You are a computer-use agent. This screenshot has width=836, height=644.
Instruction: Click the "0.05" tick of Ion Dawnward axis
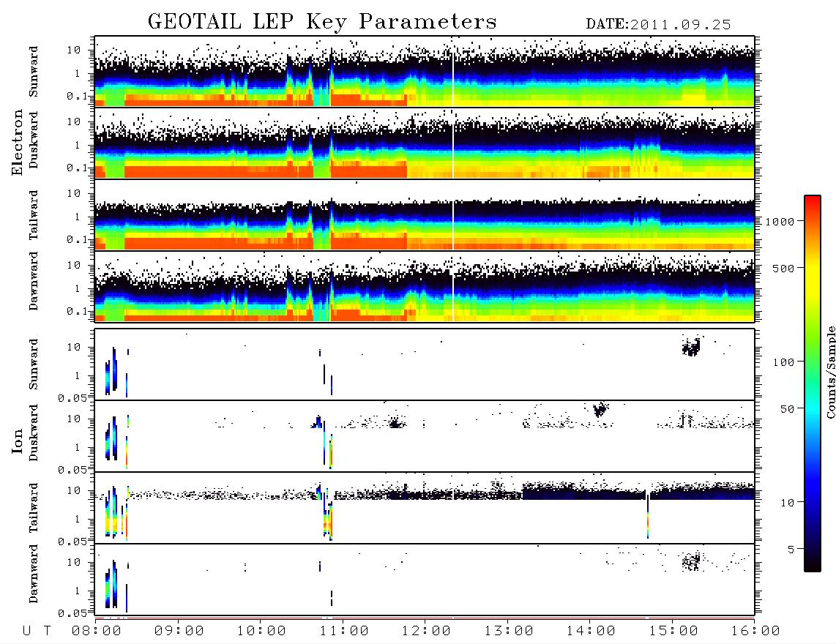[x=72, y=613]
